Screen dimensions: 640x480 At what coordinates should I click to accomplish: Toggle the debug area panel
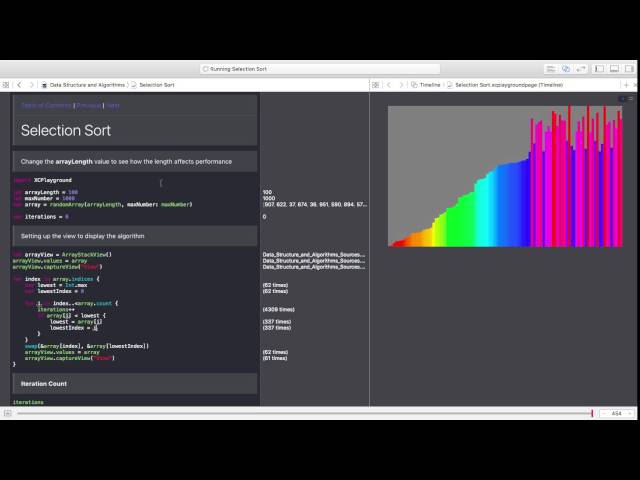614,69
